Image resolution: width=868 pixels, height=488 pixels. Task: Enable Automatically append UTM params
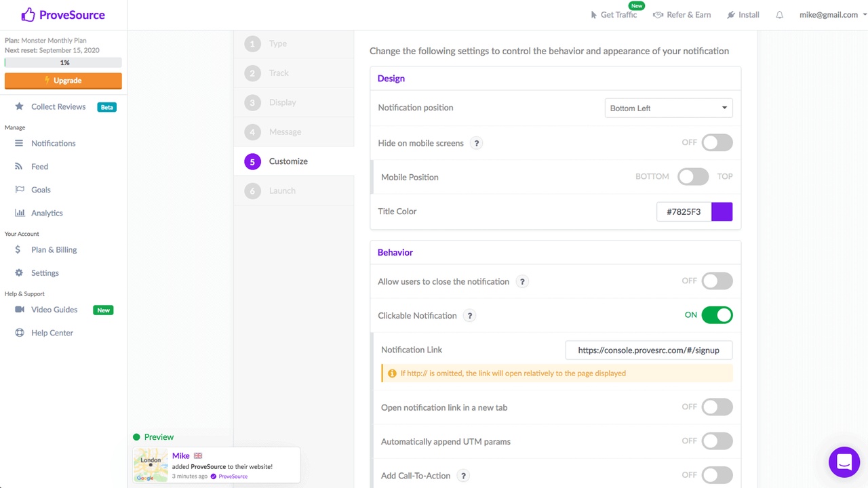[717, 441]
